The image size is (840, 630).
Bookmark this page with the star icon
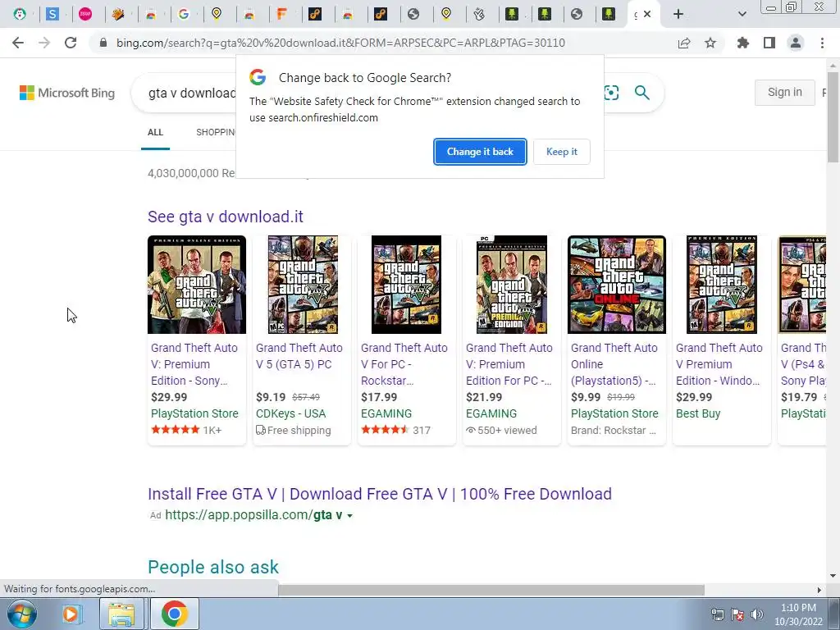[710, 43]
